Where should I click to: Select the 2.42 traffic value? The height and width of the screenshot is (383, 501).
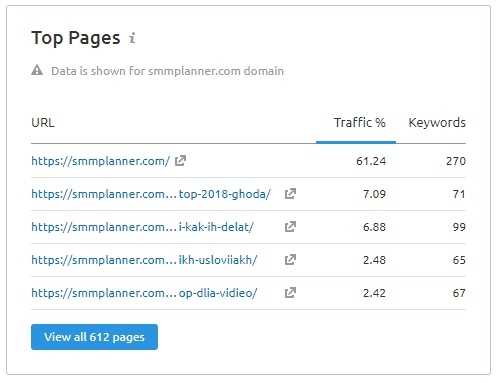pos(374,293)
